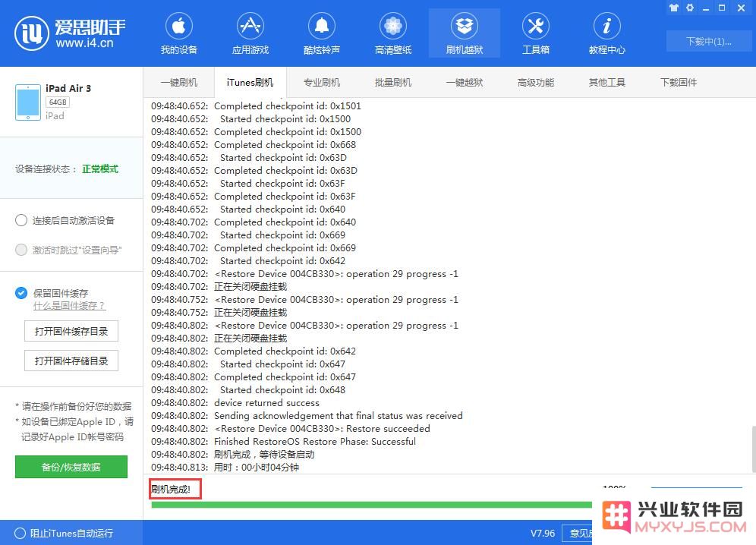Viewport: 756px width, 545px height.
Task: Click log line 'Sending acknowledgement that final status was received'
Action: (x=339, y=416)
